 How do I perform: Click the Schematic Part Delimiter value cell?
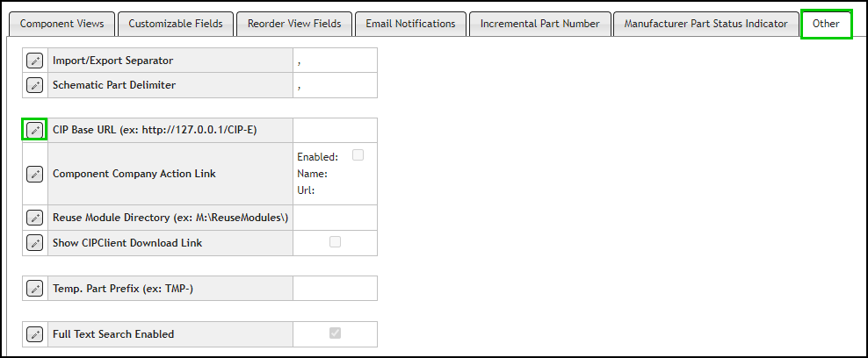335,85
